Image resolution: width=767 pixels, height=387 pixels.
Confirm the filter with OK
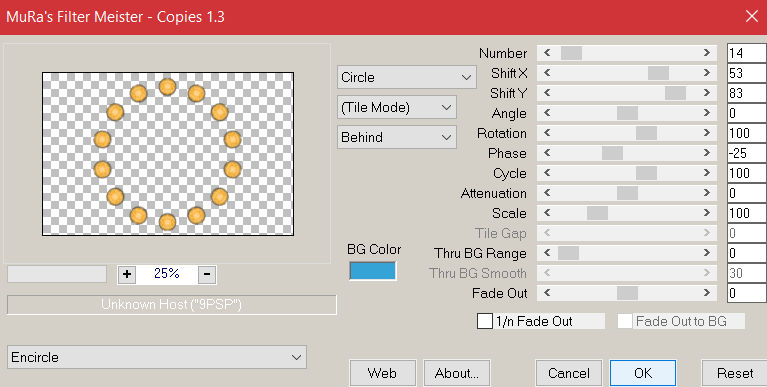[x=643, y=373]
